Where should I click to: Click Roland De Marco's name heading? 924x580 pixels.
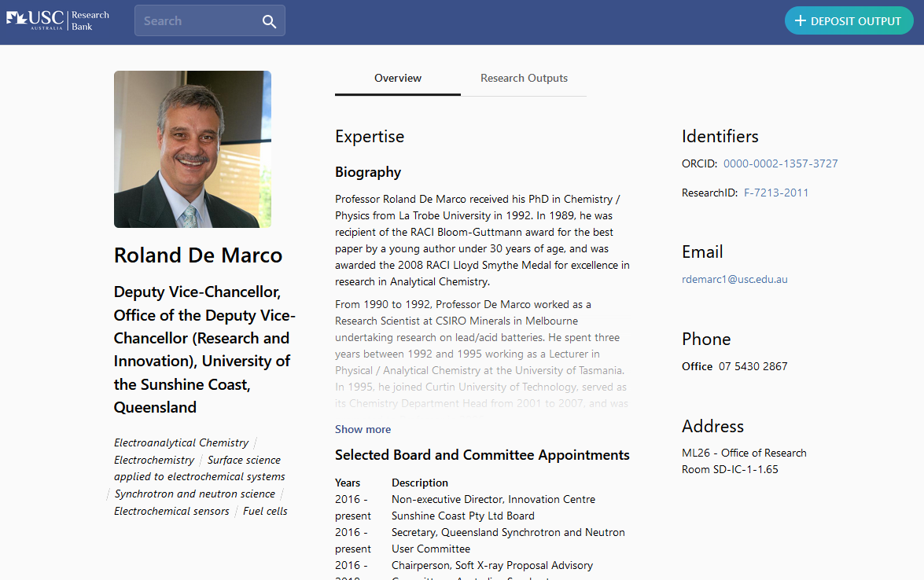[197, 255]
